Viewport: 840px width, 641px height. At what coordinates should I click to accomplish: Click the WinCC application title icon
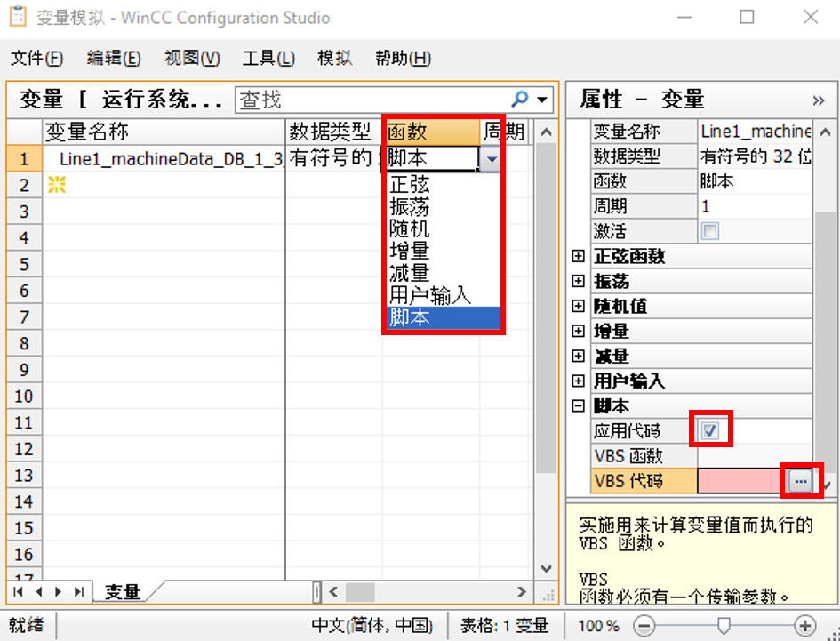pyautogui.click(x=18, y=17)
